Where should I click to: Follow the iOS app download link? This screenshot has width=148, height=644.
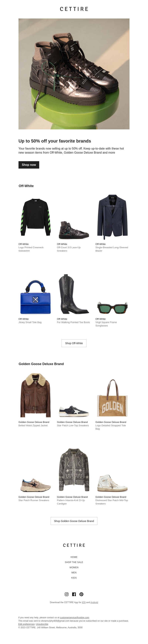click(84, 602)
